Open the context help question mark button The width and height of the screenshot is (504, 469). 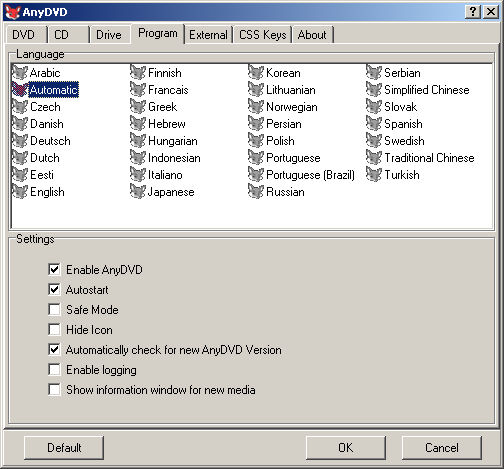[x=473, y=12]
